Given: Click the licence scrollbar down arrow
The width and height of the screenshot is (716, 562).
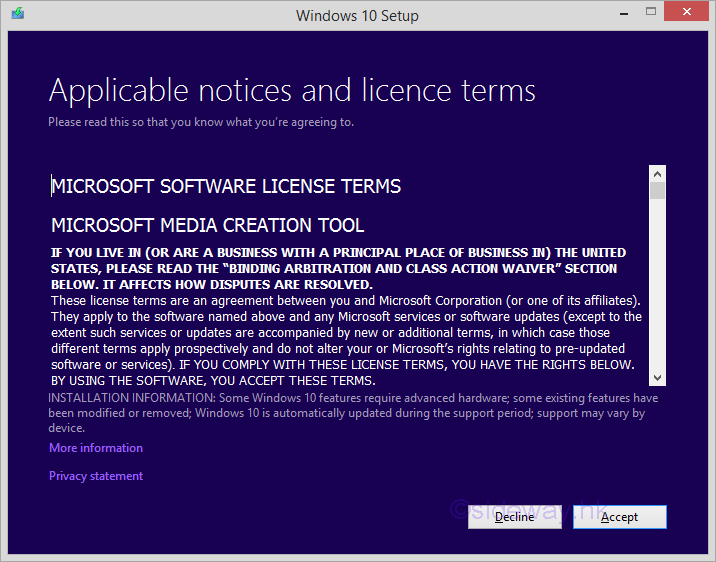Looking at the screenshot, I should click(x=657, y=377).
